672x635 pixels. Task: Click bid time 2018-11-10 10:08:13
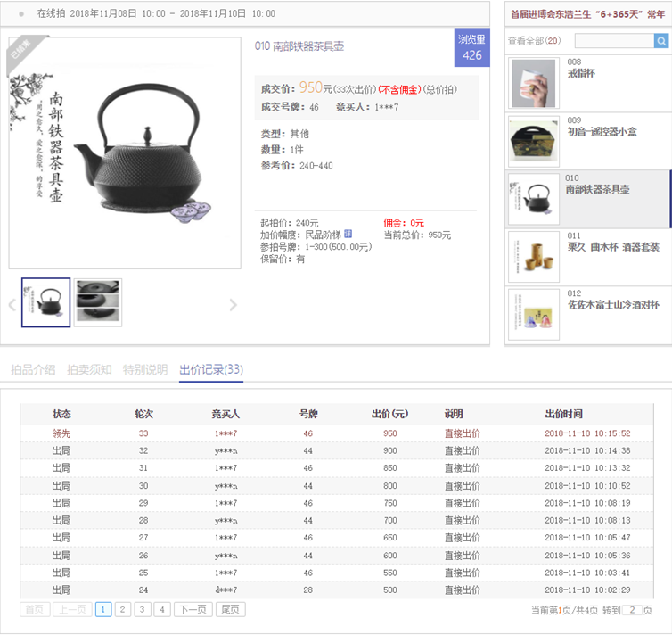[x=587, y=521]
